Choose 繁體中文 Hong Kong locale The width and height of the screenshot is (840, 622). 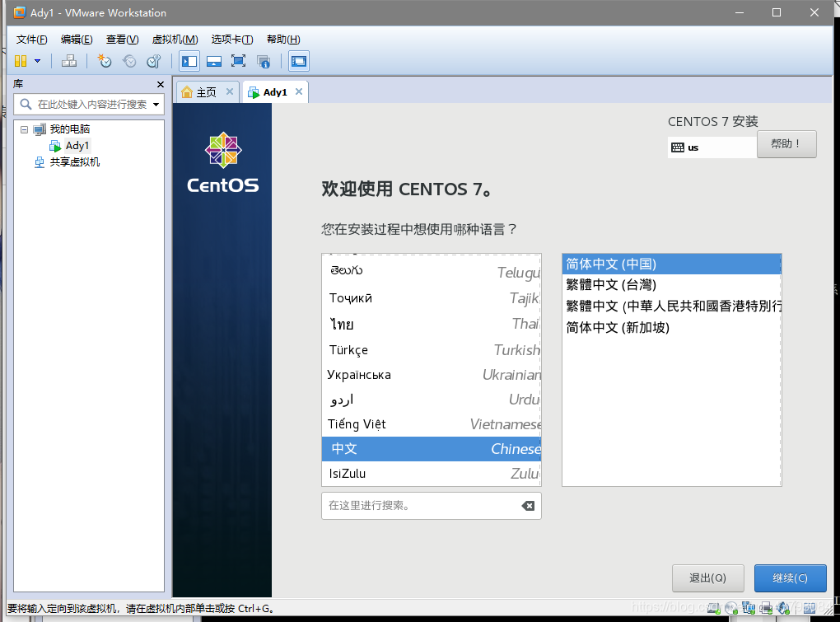(x=672, y=306)
